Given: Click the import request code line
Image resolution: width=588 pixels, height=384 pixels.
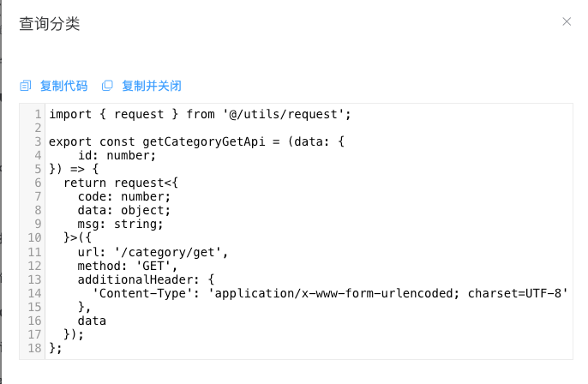Looking at the screenshot, I should pyautogui.click(x=200, y=114).
